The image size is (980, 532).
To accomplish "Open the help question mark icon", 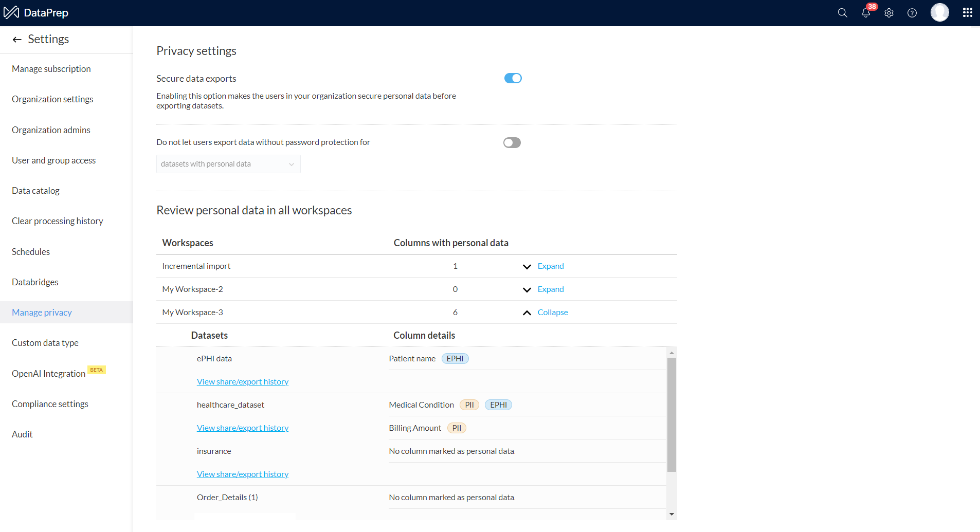I will coord(912,13).
